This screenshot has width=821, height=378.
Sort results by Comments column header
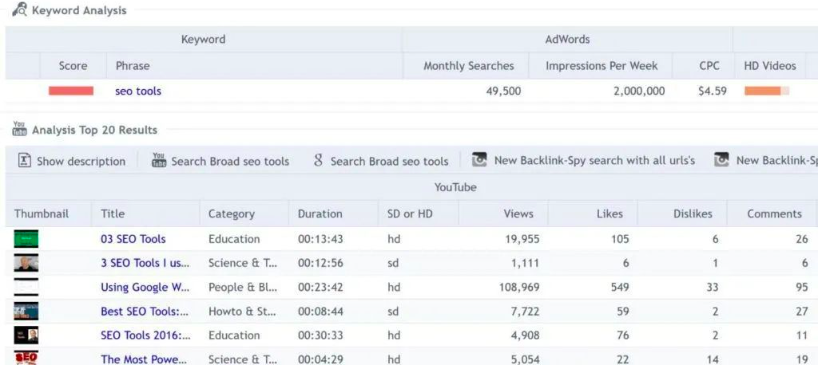pyautogui.click(x=774, y=214)
